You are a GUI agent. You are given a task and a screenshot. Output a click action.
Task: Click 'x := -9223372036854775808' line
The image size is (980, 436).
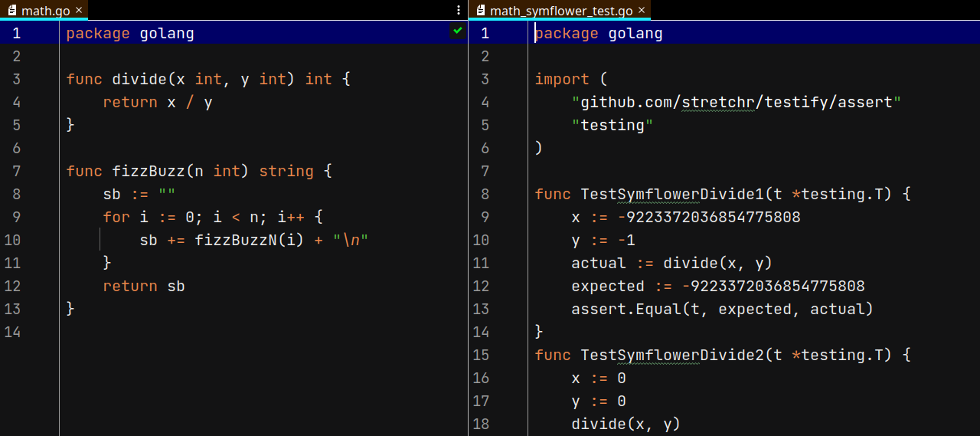(686, 217)
